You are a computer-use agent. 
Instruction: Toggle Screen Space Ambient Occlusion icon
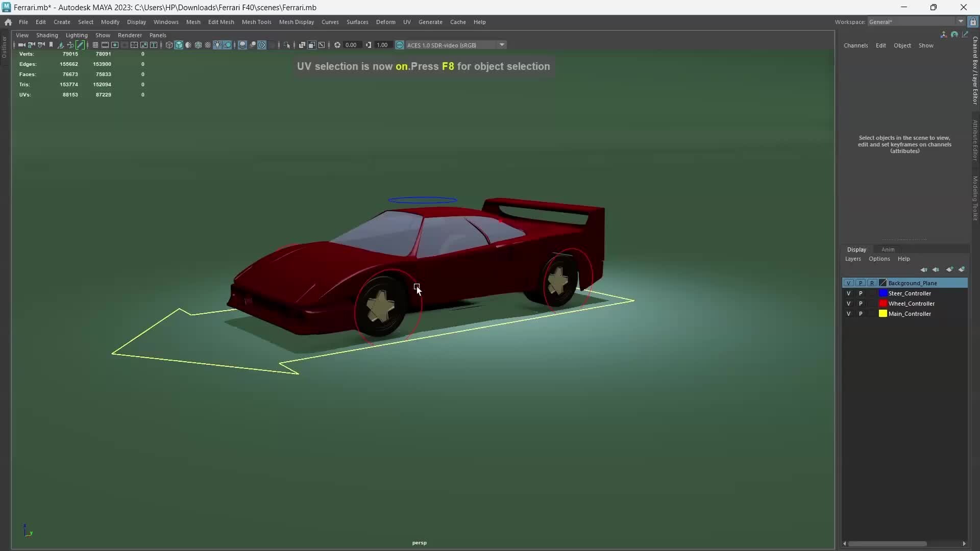point(242,45)
